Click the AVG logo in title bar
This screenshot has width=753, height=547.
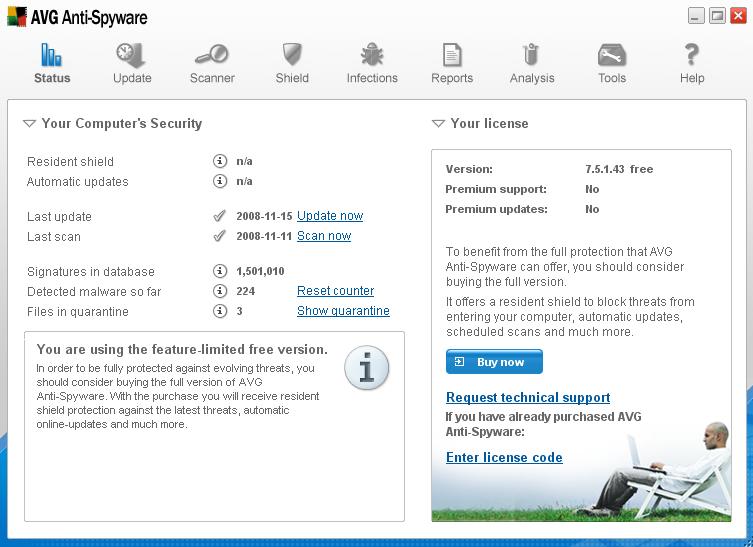pos(17,17)
